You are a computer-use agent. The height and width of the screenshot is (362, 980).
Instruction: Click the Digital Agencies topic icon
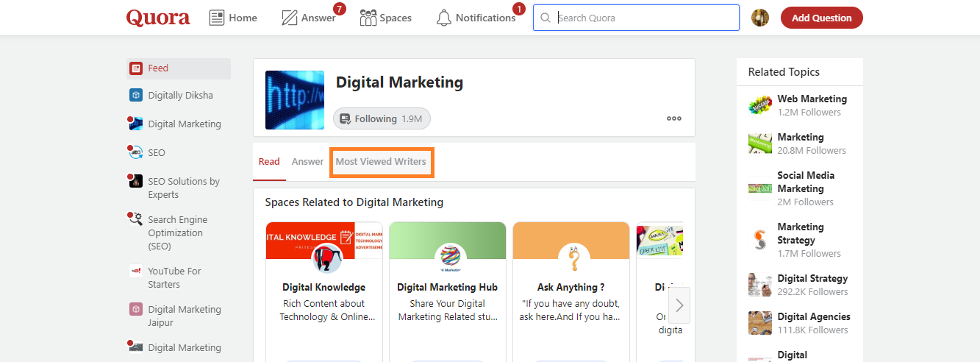pos(760,323)
